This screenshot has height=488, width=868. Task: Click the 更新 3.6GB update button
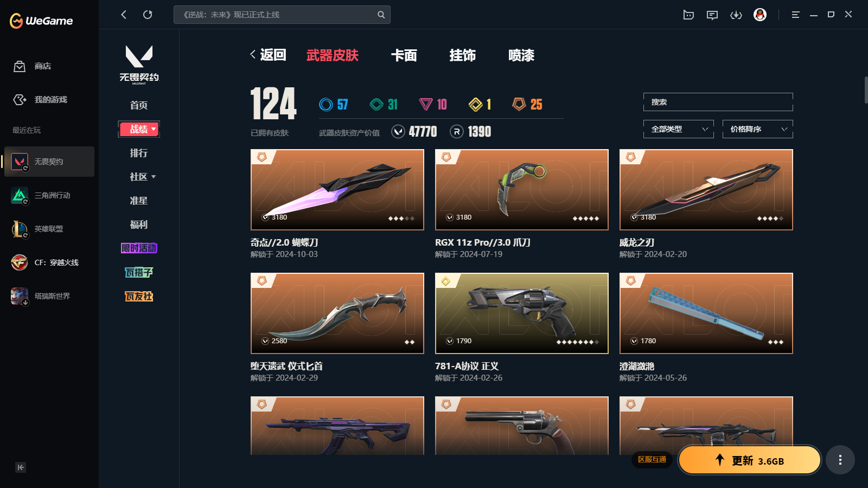pos(750,460)
